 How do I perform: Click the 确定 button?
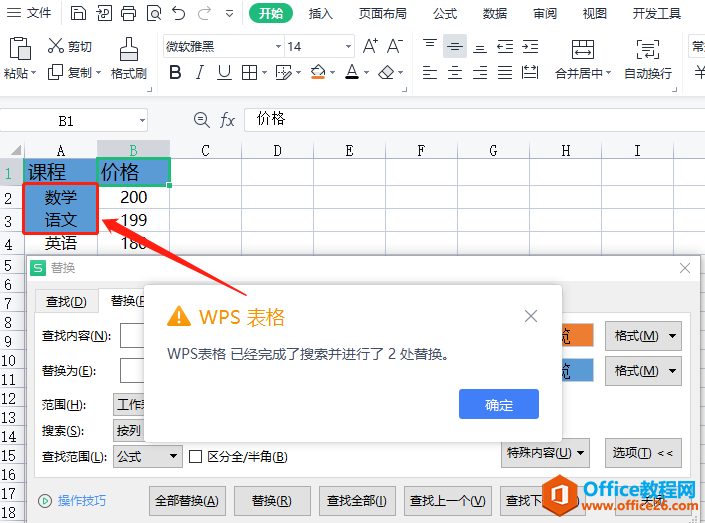click(x=499, y=404)
